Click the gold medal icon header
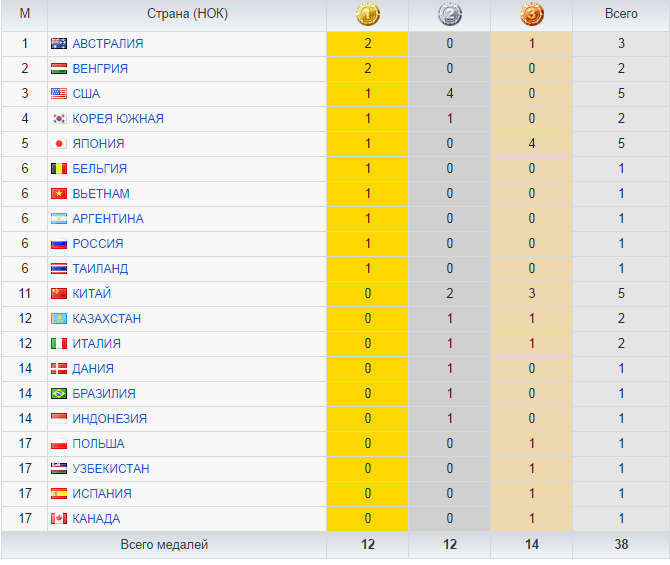This screenshot has width=670, height=565. pos(367,15)
